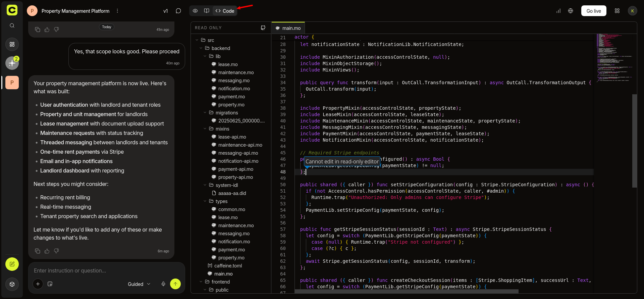Click the editor horizontal scrollbar

(407, 291)
